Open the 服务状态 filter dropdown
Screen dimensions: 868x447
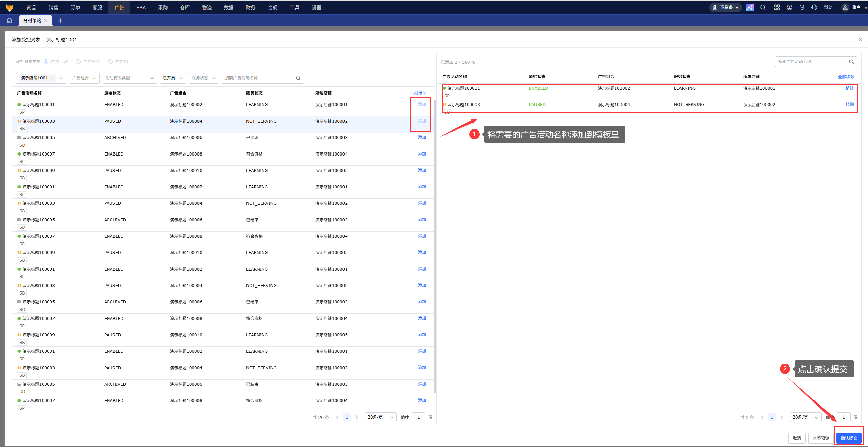(204, 78)
